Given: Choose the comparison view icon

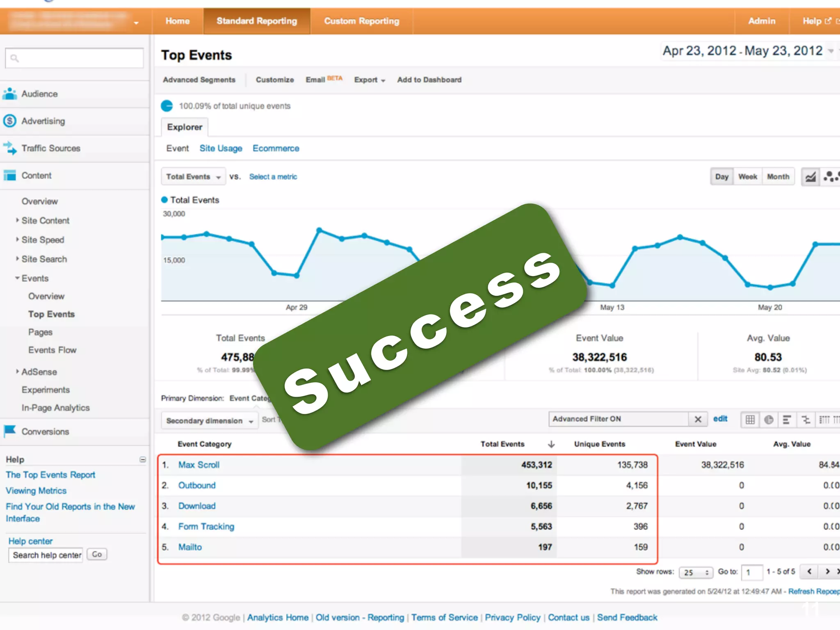Looking at the screenshot, I should (x=806, y=420).
